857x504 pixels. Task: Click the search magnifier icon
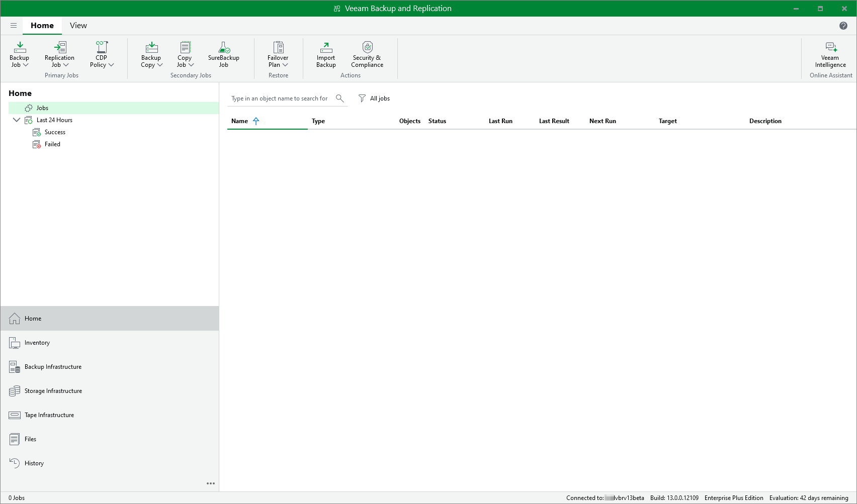(340, 98)
